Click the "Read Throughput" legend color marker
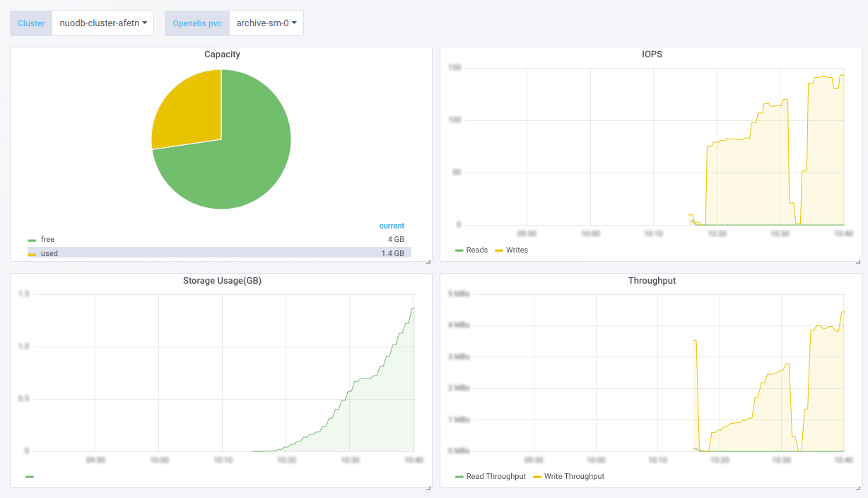868x498 pixels. (459, 476)
